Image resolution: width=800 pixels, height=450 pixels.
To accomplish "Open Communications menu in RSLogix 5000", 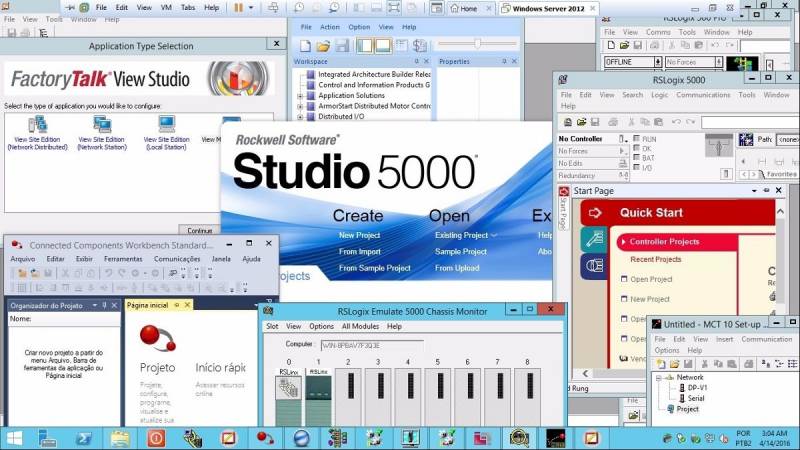I will pos(703,95).
